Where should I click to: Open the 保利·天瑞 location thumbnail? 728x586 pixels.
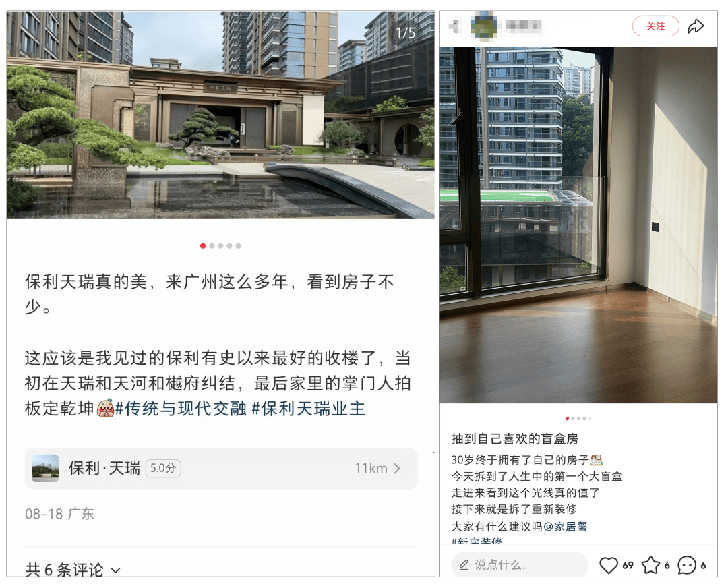(45, 468)
